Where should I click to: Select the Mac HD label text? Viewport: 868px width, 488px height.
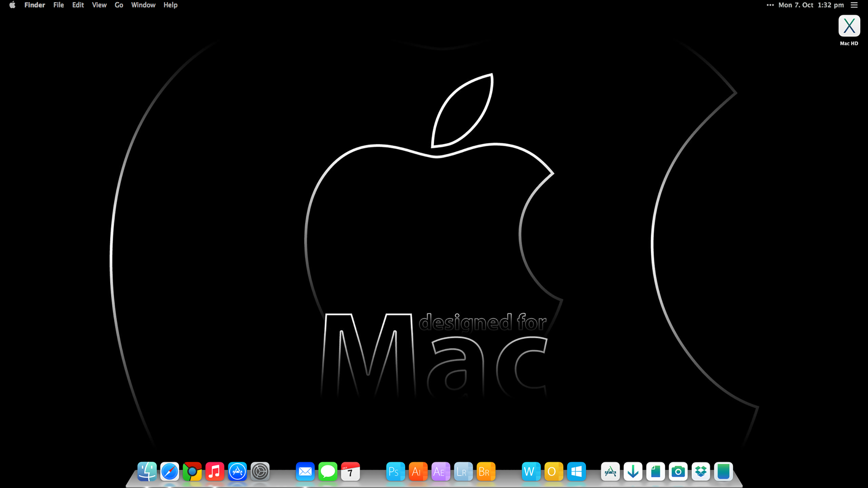849,43
